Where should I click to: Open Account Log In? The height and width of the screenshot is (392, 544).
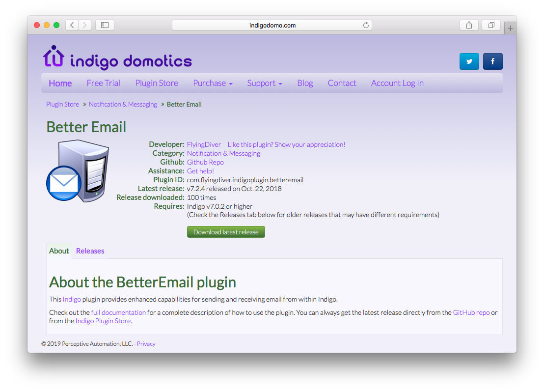[x=397, y=84]
